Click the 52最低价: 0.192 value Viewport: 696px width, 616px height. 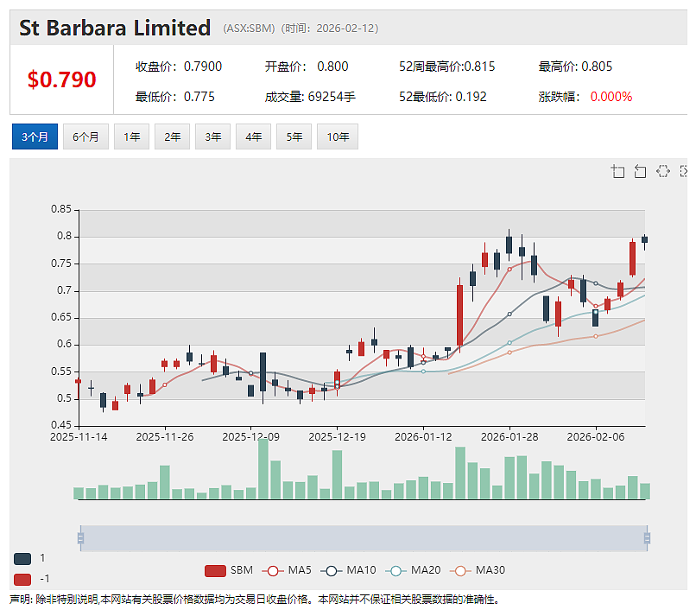coord(442,97)
